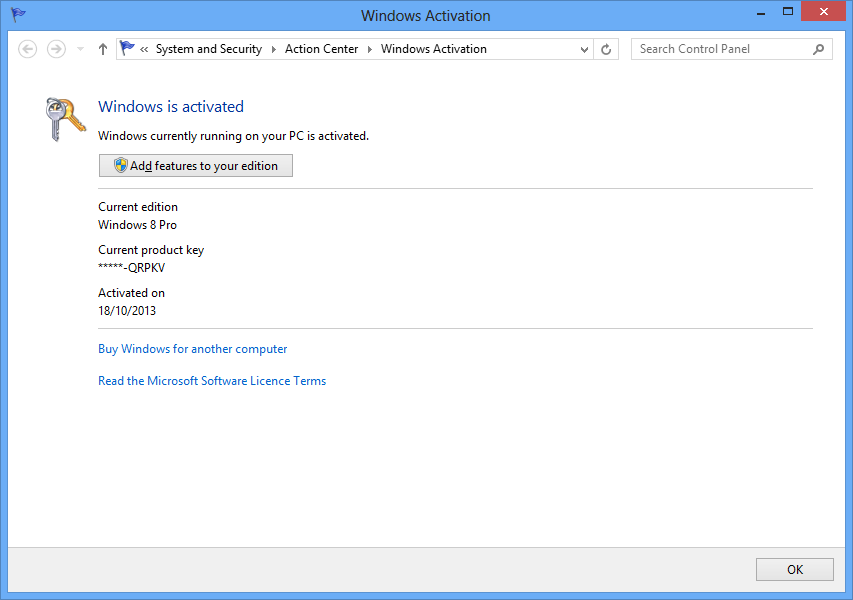This screenshot has height=600, width=853.
Task: Expand the hidden breadcrumb chevrons in the address bar
Action: tap(144, 49)
